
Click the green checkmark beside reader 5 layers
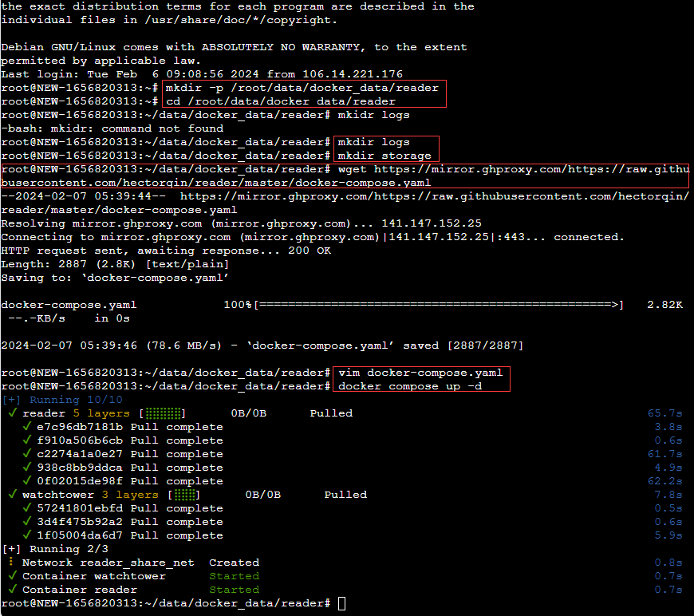point(12,413)
